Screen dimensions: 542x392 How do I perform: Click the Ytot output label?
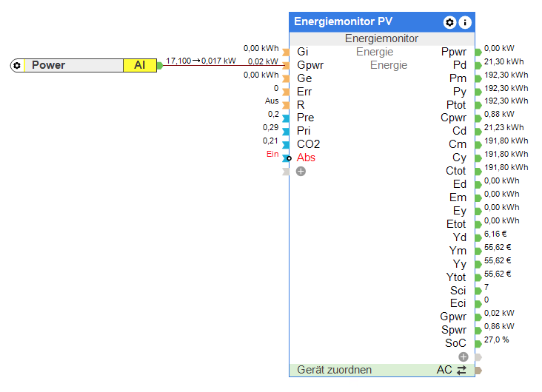tap(456, 277)
